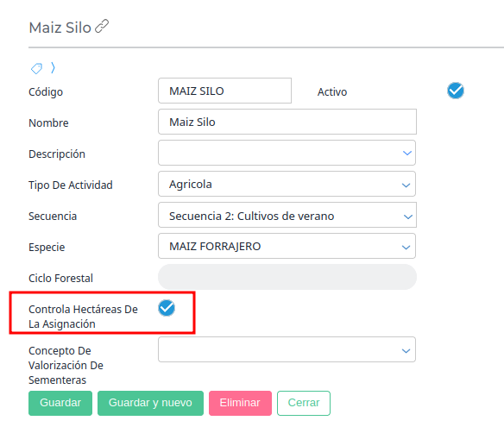504x427 pixels.
Task: Open the Especie dropdown showing MAIZ FORRAJERO
Action: [x=287, y=246]
